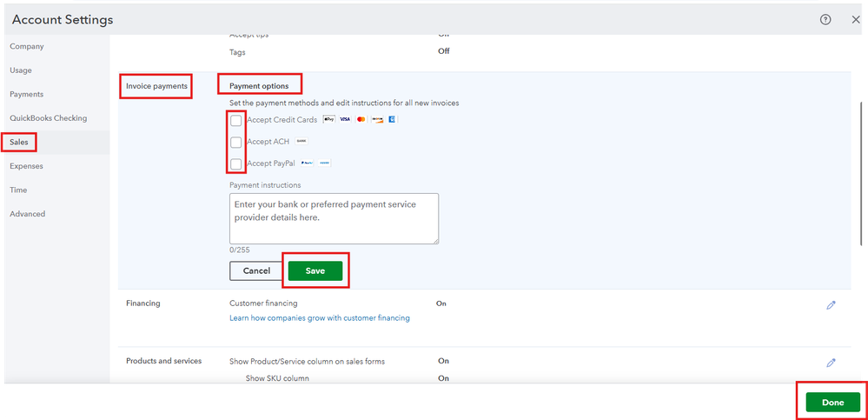Click the PayPal logo icon
The height and width of the screenshot is (420, 868).
[308, 163]
